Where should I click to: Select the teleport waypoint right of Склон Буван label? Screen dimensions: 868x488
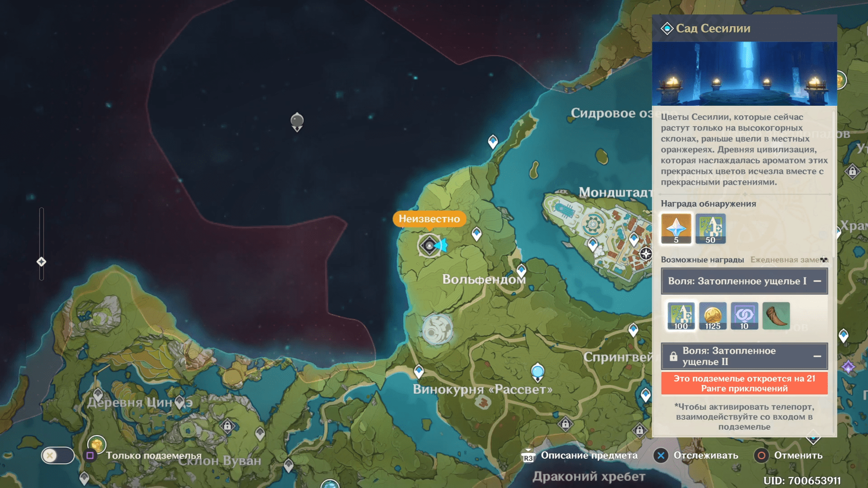289,465
